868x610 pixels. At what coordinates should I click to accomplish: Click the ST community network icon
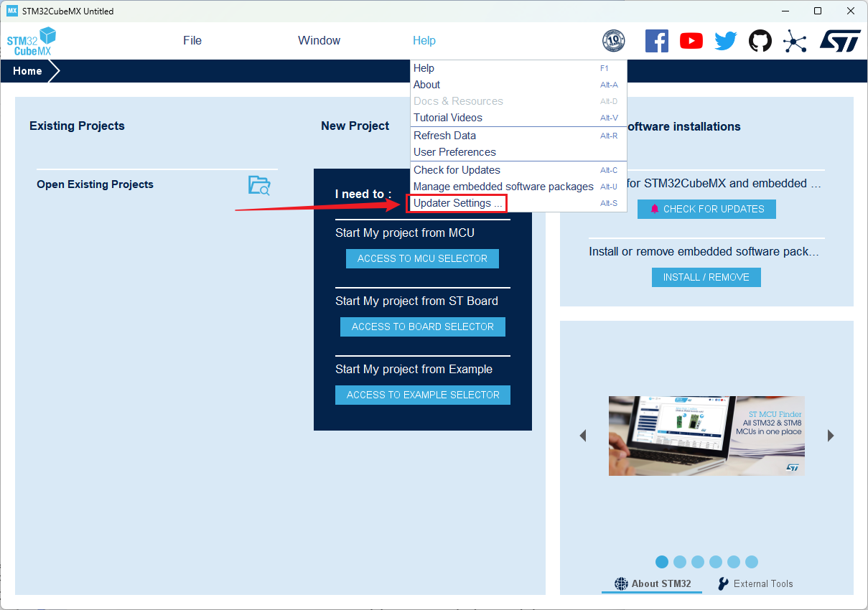794,41
